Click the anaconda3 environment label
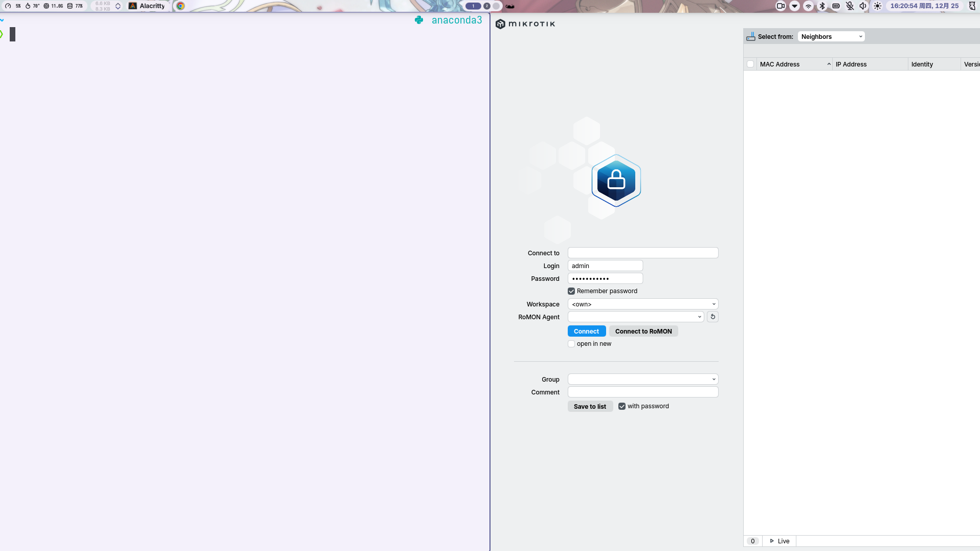This screenshot has height=551, width=980. (457, 20)
